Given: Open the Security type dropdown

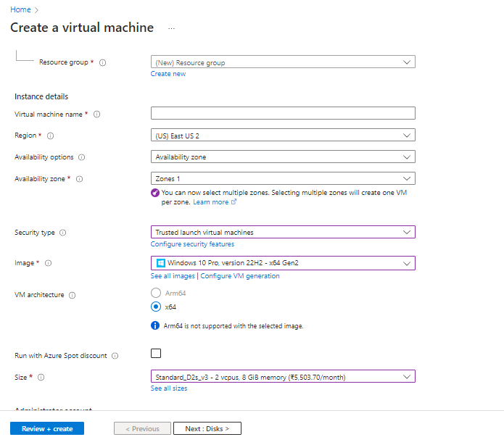Looking at the screenshot, I should tap(283, 233).
